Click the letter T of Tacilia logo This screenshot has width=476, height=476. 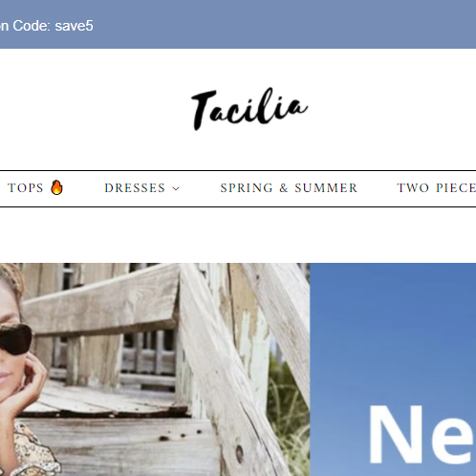pyautogui.click(x=205, y=110)
